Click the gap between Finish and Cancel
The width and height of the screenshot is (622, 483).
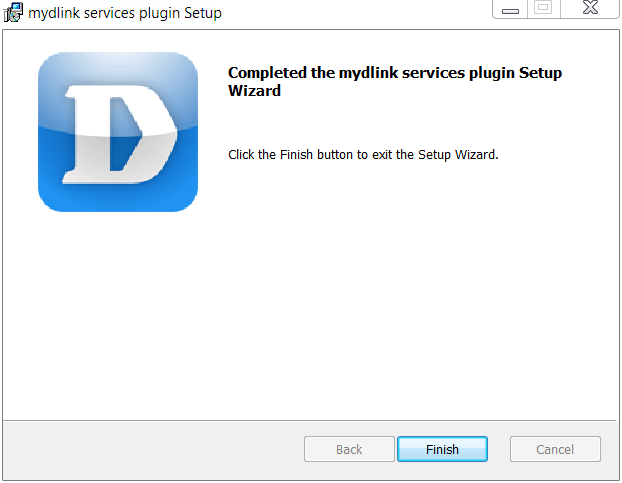click(499, 449)
